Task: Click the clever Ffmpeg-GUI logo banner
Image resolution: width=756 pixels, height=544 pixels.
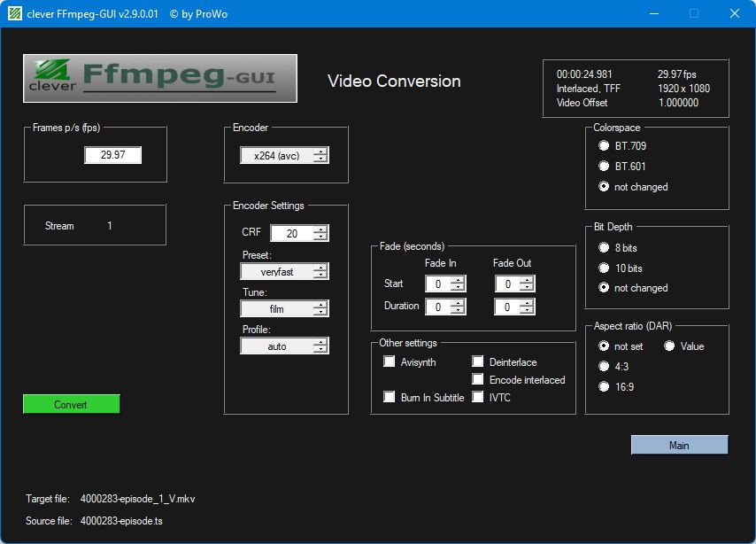Action: [x=160, y=78]
